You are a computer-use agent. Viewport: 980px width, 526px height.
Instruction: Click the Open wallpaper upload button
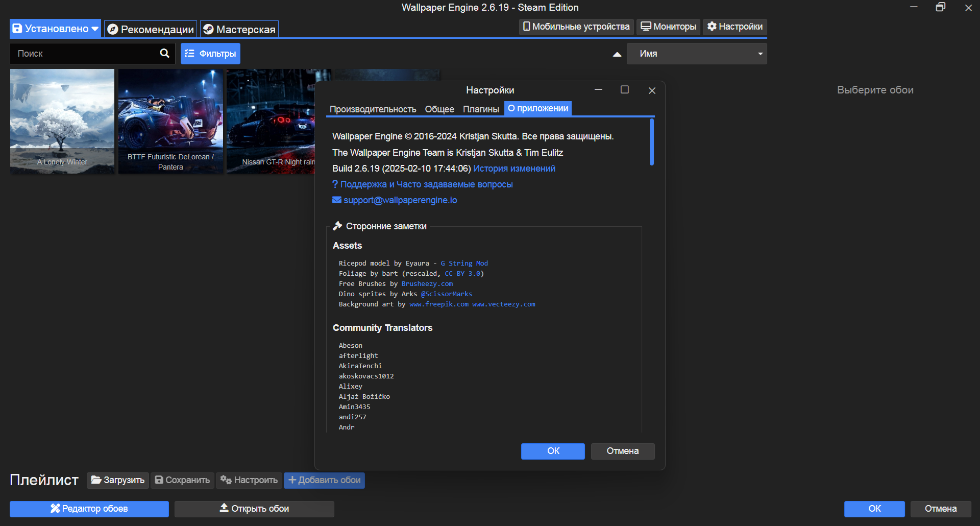(x=254, y=509)
